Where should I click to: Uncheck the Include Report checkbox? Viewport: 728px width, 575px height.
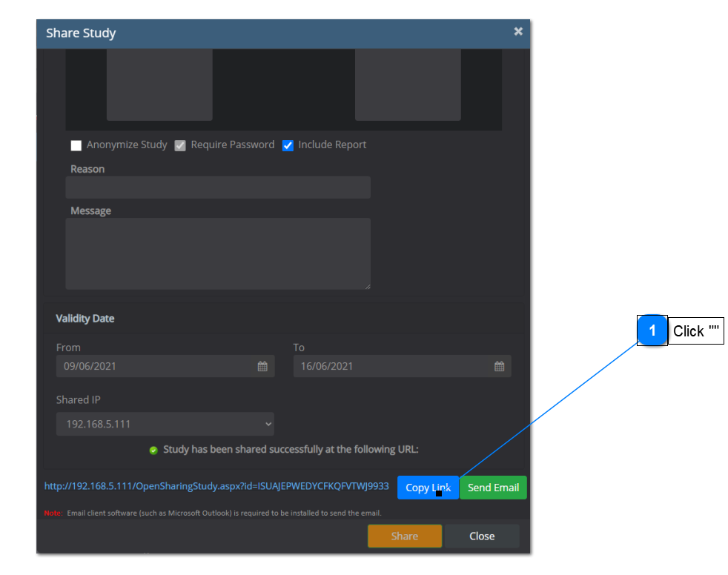pyautogui.click(x=288, y=145)
